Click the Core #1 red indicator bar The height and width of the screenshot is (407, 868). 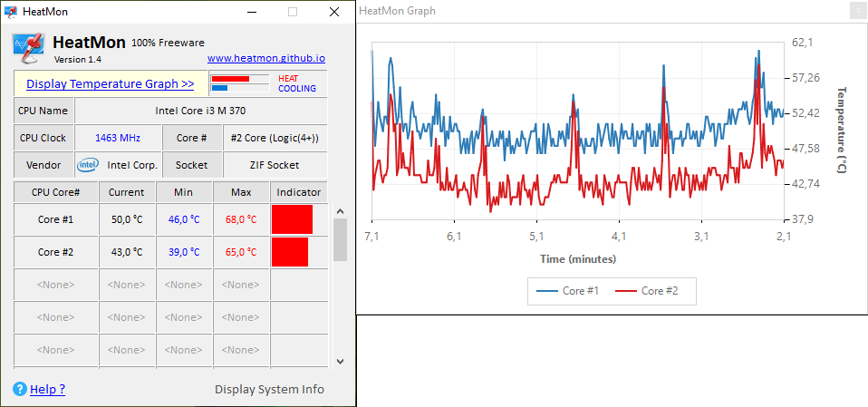pyautogui.click(x=292, y=219)
